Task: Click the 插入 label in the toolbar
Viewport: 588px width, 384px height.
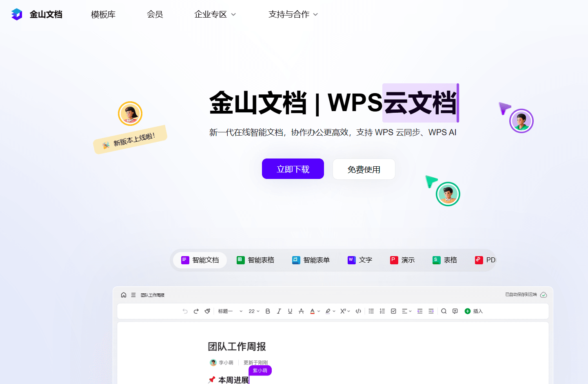Action: click(478, 311)
